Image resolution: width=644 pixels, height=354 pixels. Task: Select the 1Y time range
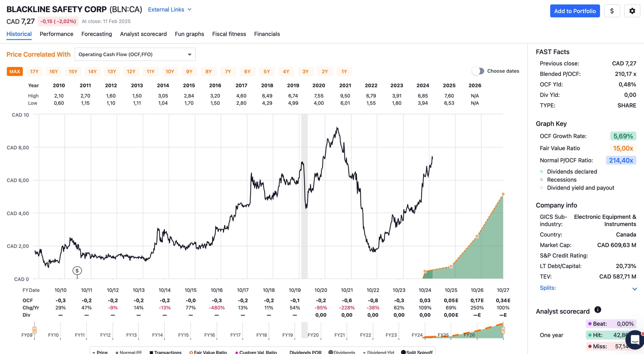click(x=344, y=71)
